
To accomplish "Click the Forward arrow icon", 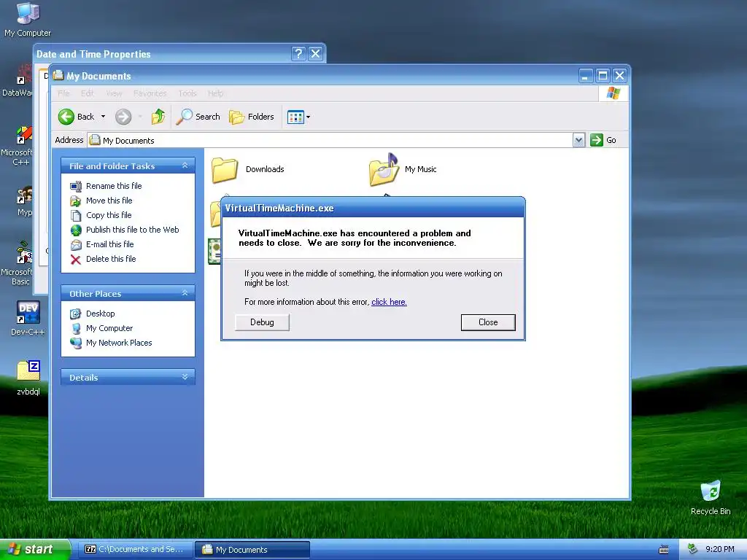I will point(123,117).
